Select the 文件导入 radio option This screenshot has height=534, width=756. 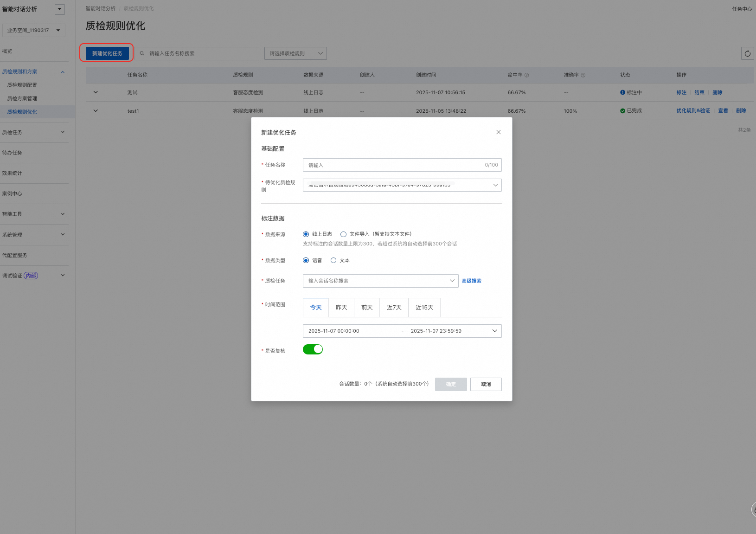tap(343, 234)
